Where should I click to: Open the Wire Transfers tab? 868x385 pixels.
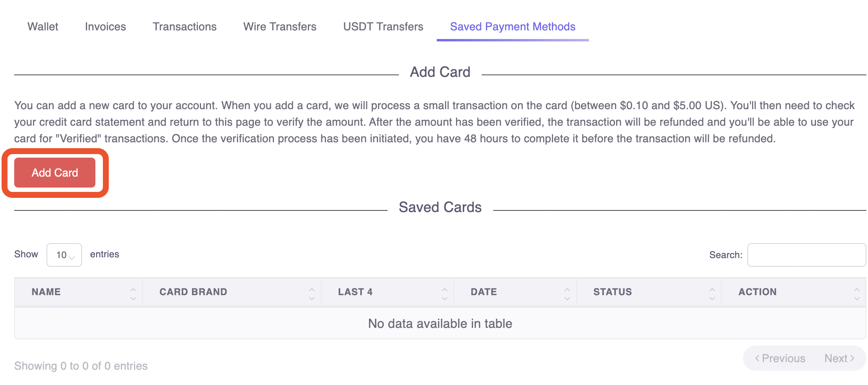coord(279,26)
